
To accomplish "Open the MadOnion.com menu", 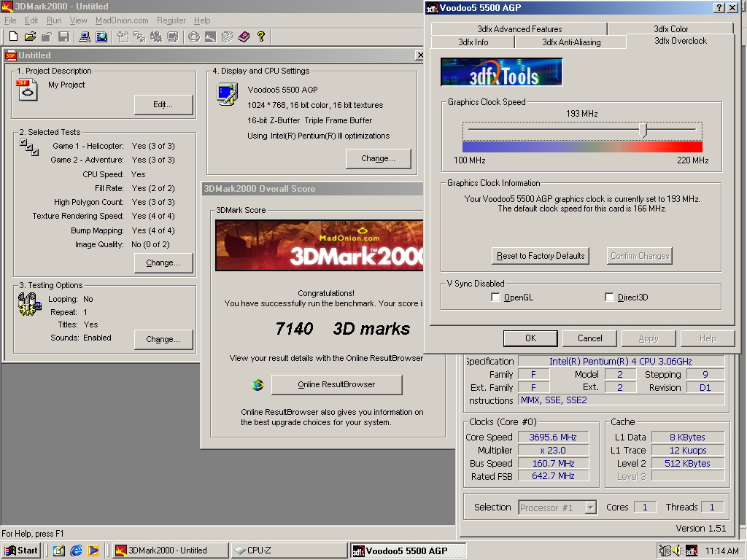I will click(x=122, y=20).
